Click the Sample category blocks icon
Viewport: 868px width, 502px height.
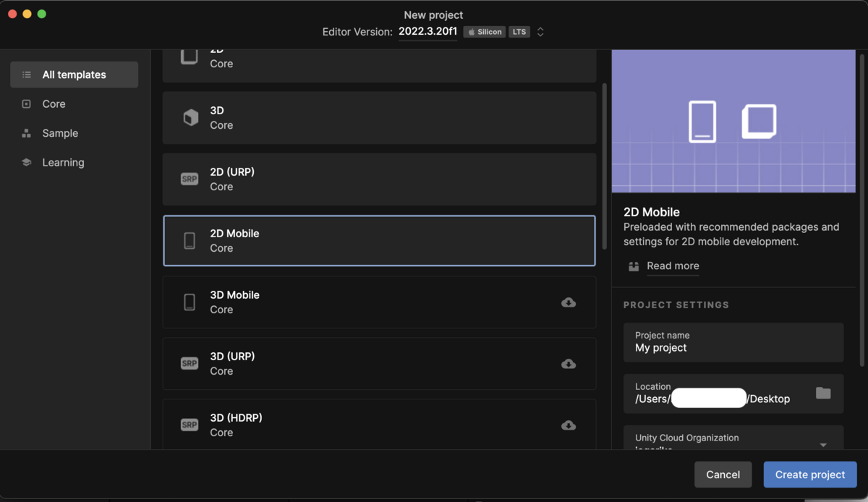tap(27, 133)
